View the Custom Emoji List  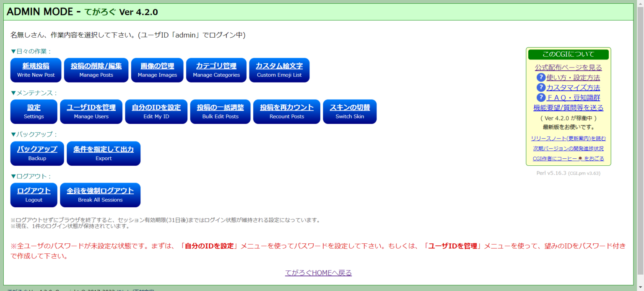[x=279, y=70]
